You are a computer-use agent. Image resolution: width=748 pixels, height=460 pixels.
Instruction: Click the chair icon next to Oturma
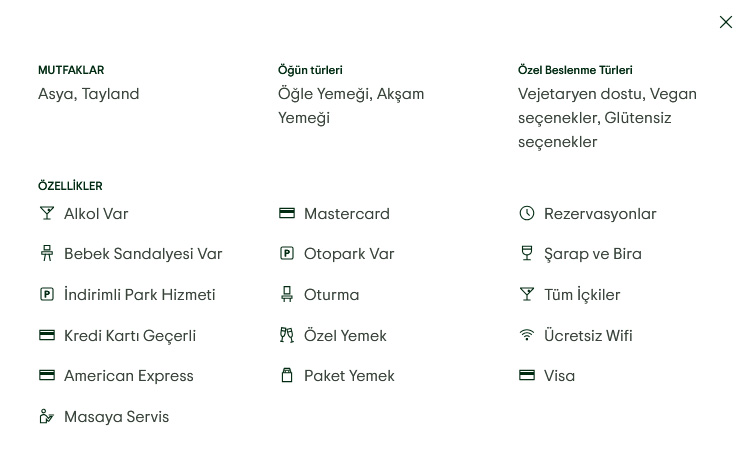pos(287,295)
